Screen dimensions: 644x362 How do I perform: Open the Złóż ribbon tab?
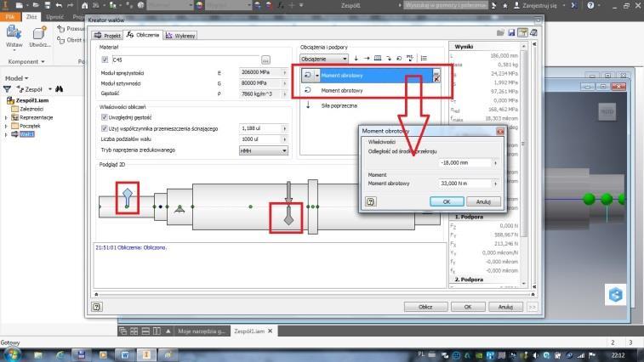click(x=31, y=17)
